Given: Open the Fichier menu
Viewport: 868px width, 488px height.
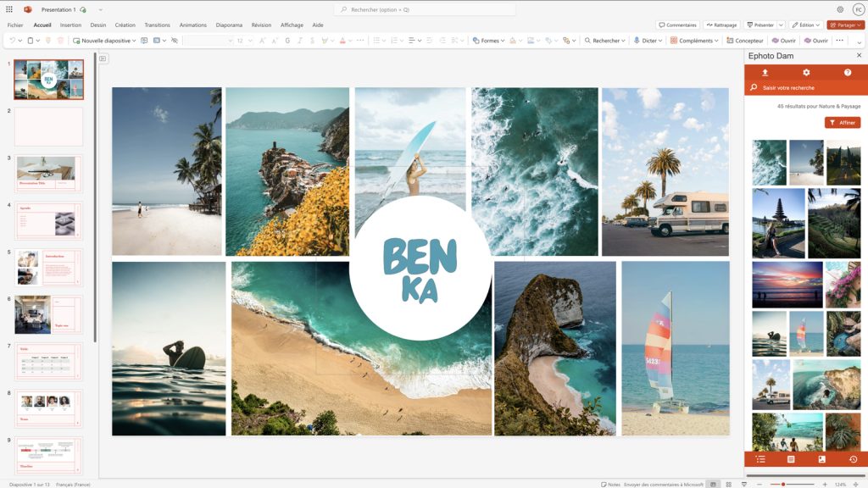Looking at the screenshot, I should click(15, 25).
